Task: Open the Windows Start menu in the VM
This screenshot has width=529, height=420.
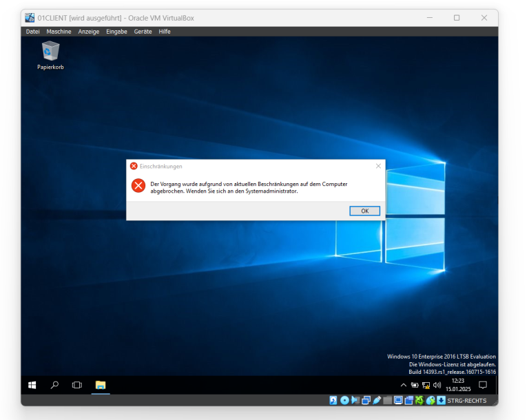Action: click(32, 385)
